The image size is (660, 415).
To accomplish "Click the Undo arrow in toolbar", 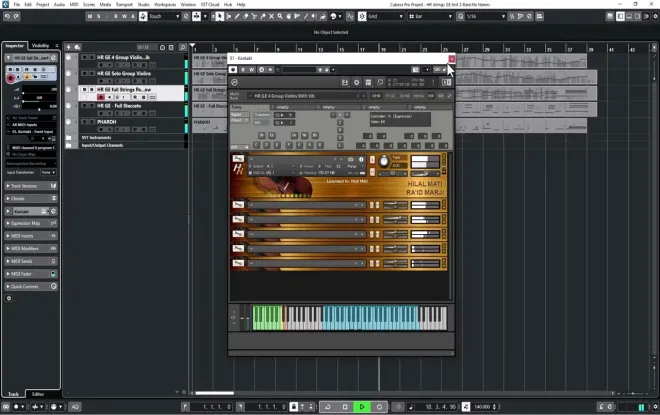I will click(x=7, y=16).
